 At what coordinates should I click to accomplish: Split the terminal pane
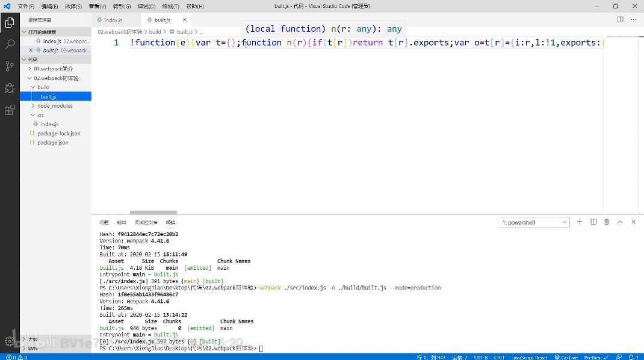pos(593,222)
